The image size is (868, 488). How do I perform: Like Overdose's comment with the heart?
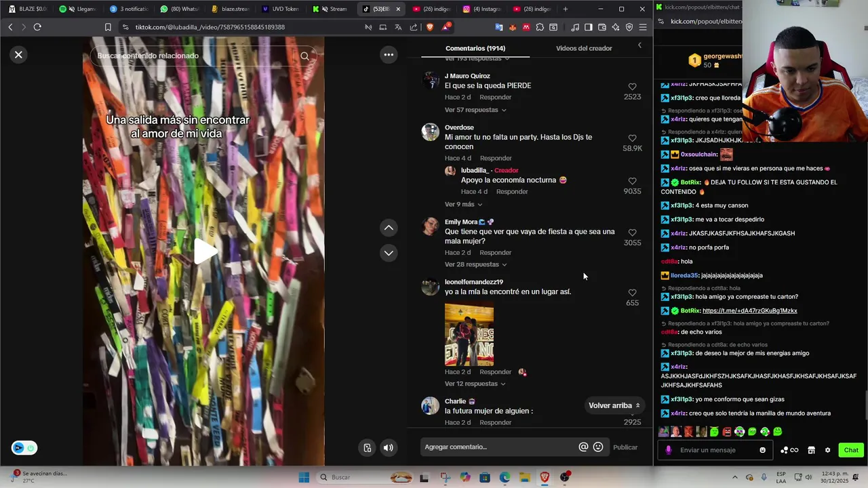(x=632, y=138)
